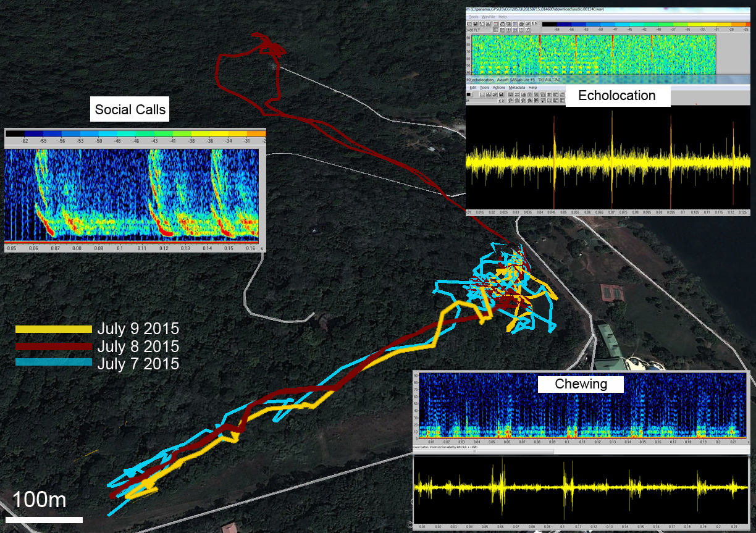
Task: Click the 100m map scale bar
Action: [x=43, y=520]
